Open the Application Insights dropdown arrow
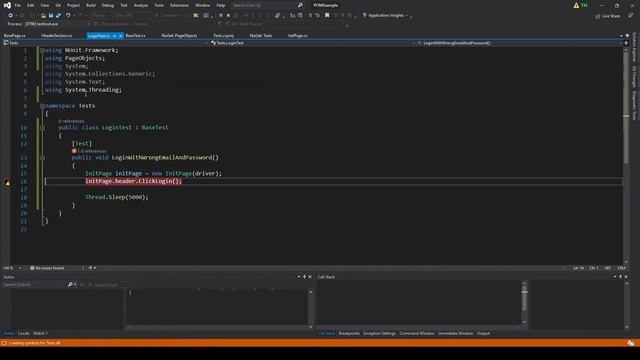This screenshot has width=640, height=360. coord(407,16)
